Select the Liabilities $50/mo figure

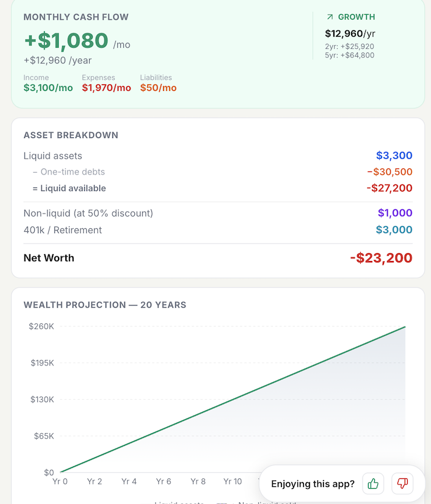click(158, 88)
